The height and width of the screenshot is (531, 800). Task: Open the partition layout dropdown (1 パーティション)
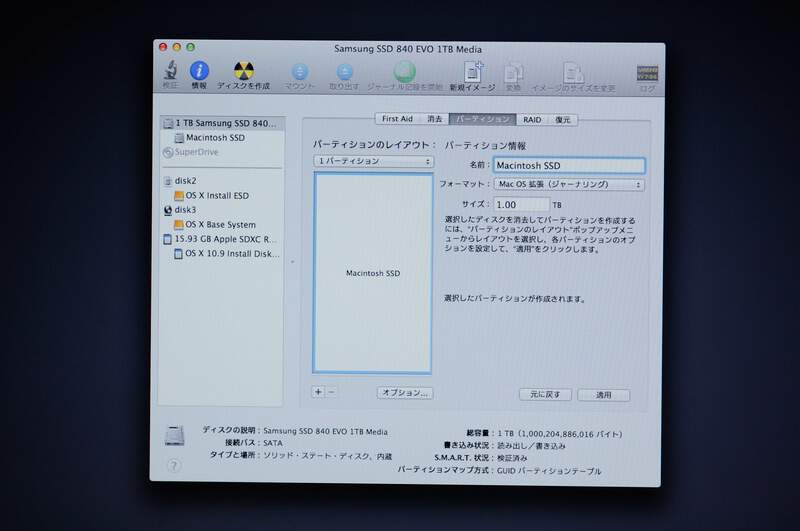click(x=373, y=161)
